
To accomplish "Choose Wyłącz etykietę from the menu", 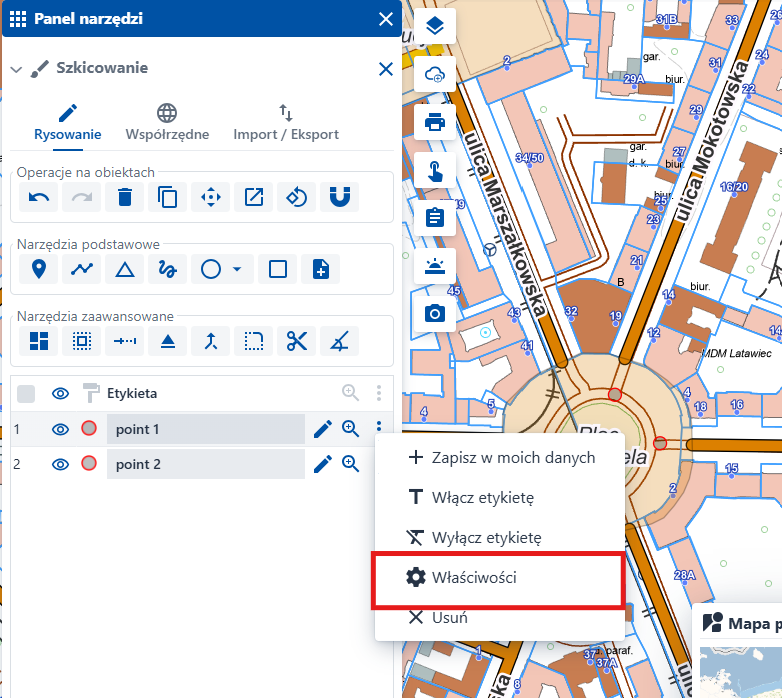I will pyautogui.click(x=500, y=537).
